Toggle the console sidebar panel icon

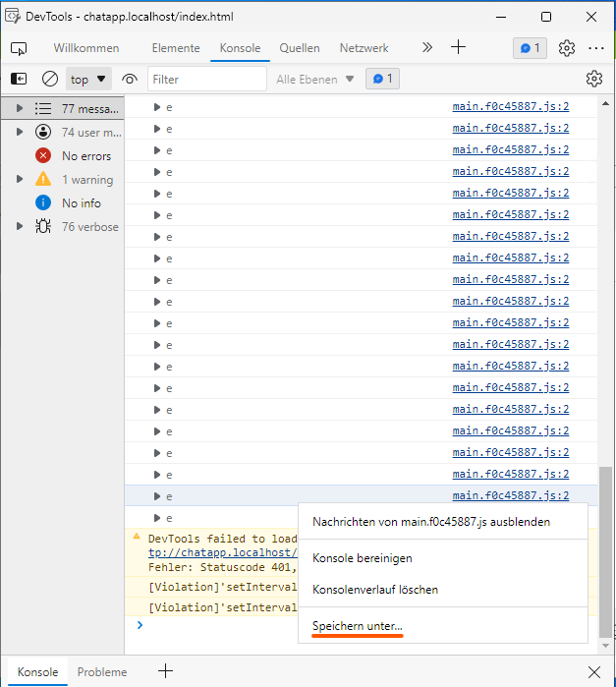tap(19, 79)
